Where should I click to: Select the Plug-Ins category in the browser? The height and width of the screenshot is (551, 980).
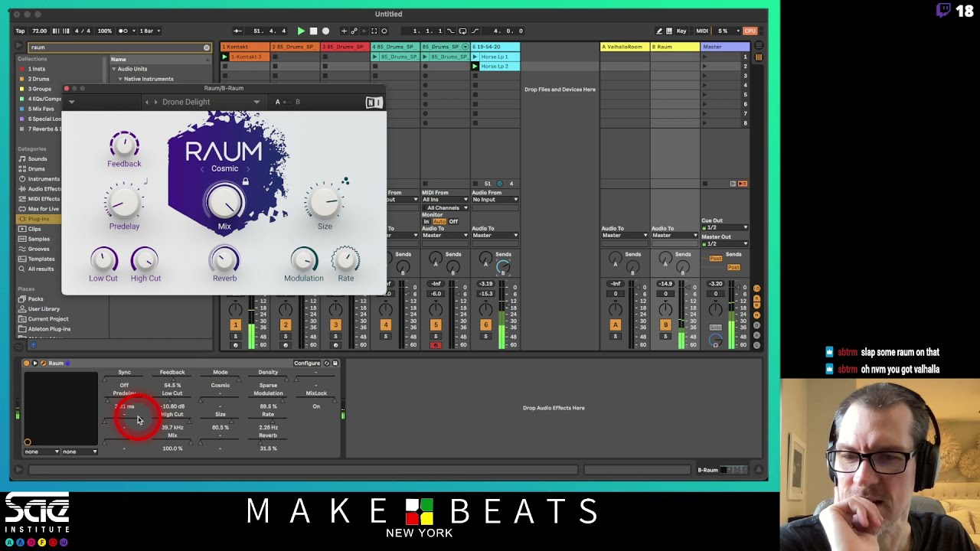click(38, 219)
